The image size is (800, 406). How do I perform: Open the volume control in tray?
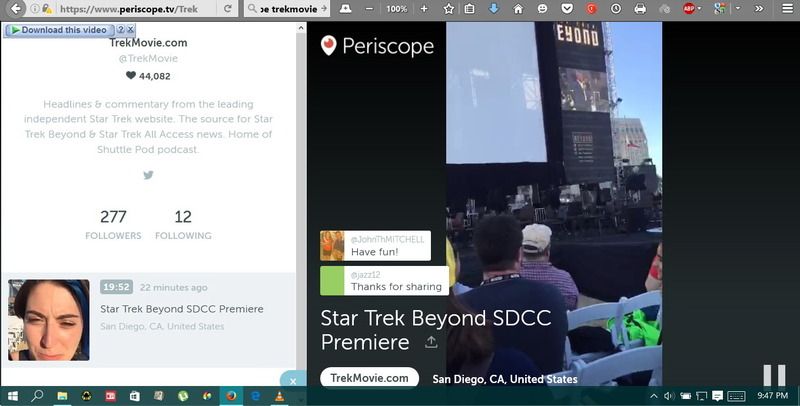(669, 396)
